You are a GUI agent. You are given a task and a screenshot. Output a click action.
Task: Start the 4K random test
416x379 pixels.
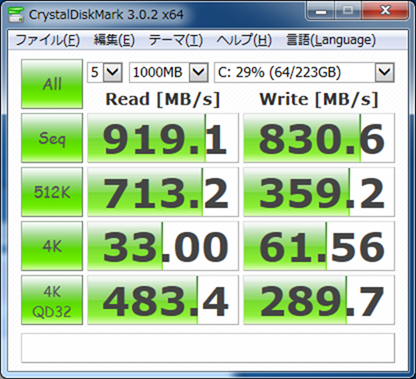pyautogui.click(x=52, y=246)
